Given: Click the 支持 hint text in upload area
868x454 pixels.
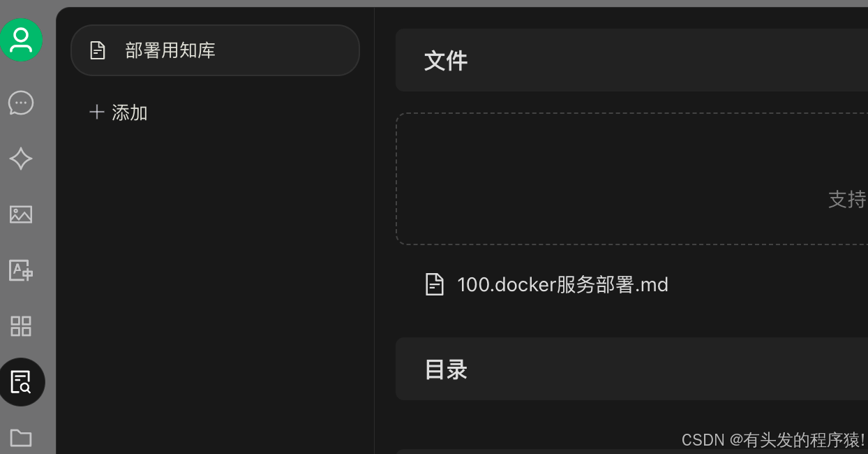Looking at the screenshot, I should coord(847,199).
